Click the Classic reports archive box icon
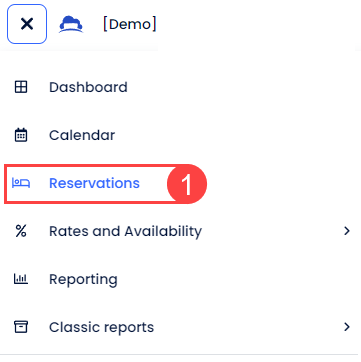The image size is (361, 362). 21,327
